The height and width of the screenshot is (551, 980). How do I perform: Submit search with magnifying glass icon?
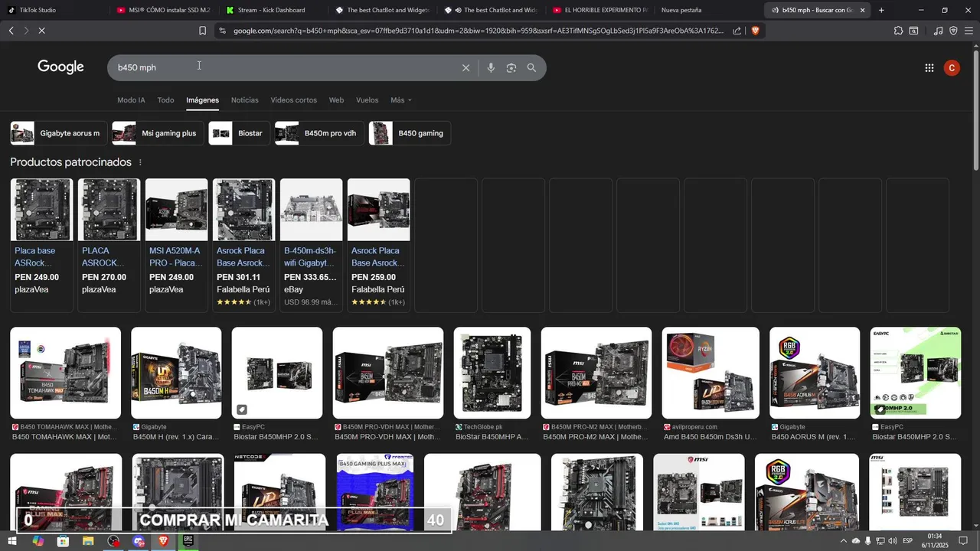tap(531, 67)
